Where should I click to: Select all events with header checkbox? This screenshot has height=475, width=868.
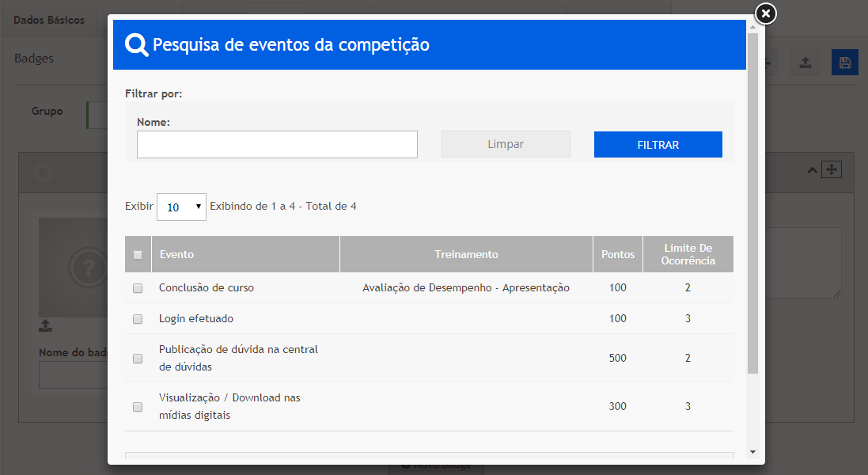click(138, 255)
